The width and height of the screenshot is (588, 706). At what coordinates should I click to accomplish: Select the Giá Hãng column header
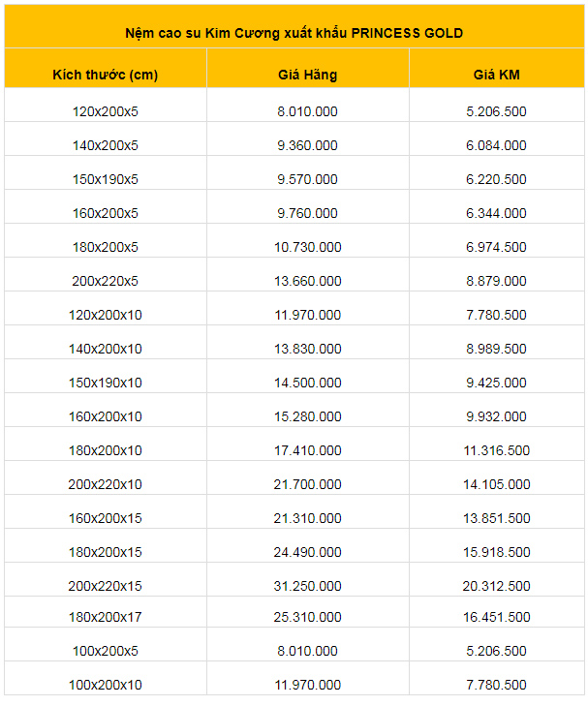(307, 75)
